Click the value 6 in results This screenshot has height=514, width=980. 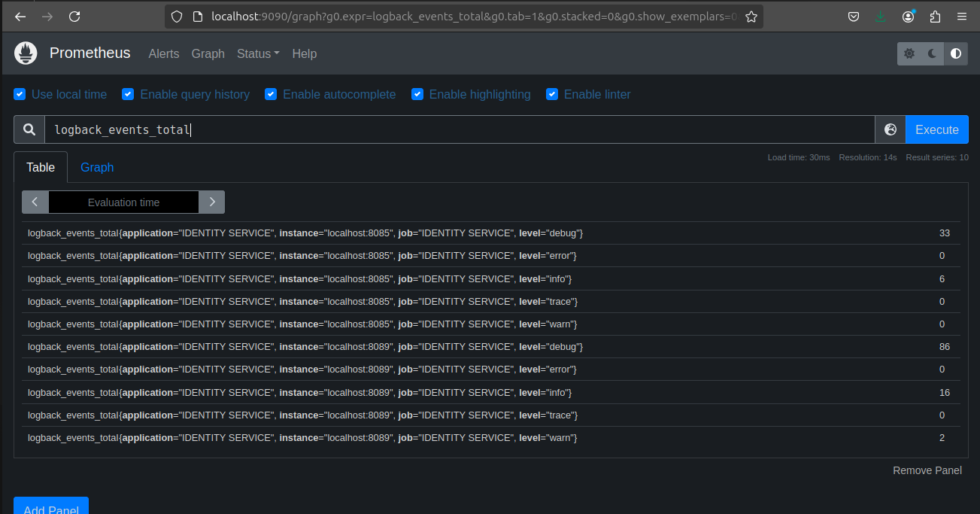click(x=942, y=278)
